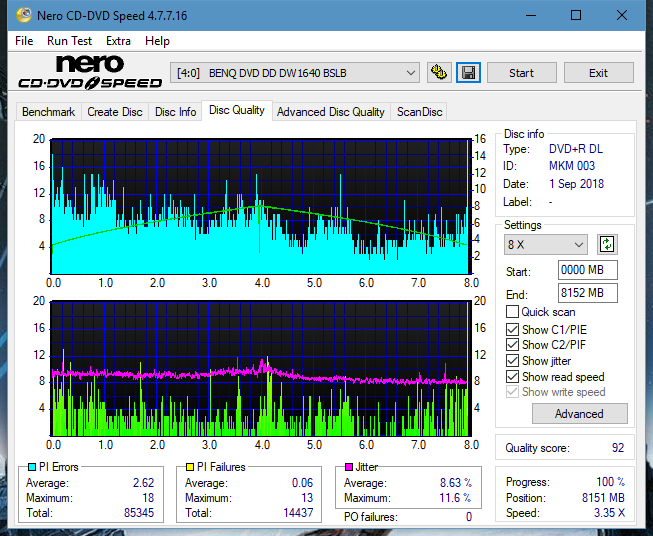Click the disabled Show write speed checkbox
653x536 pixels.
[512, 392]
